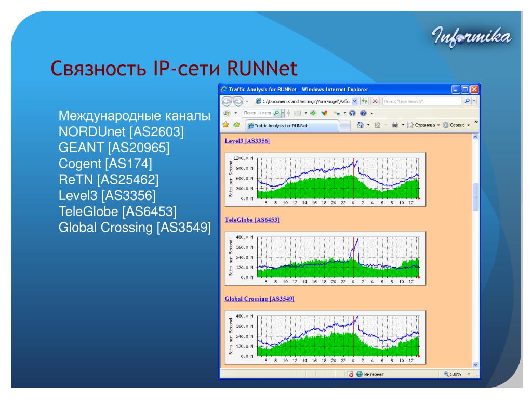Click the orange-blue spaces toolbar icon
532x399 pixels.
point(337,113)
